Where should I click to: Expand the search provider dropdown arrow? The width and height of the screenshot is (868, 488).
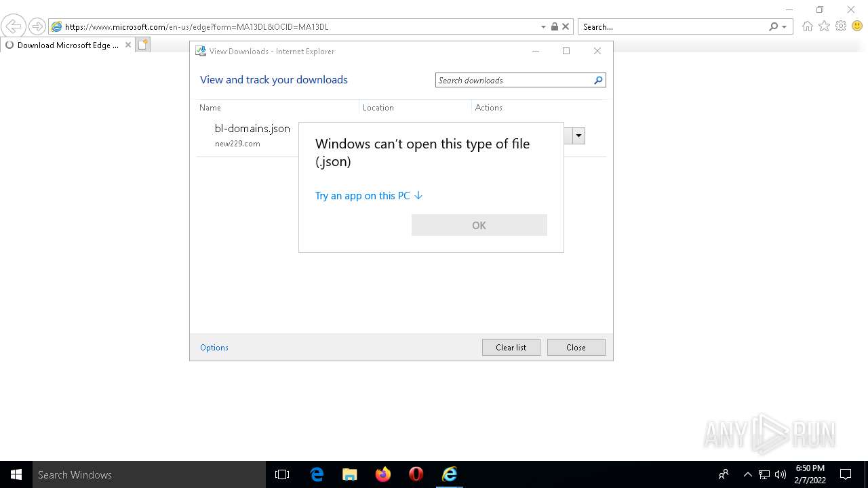(x=785, y=27)
